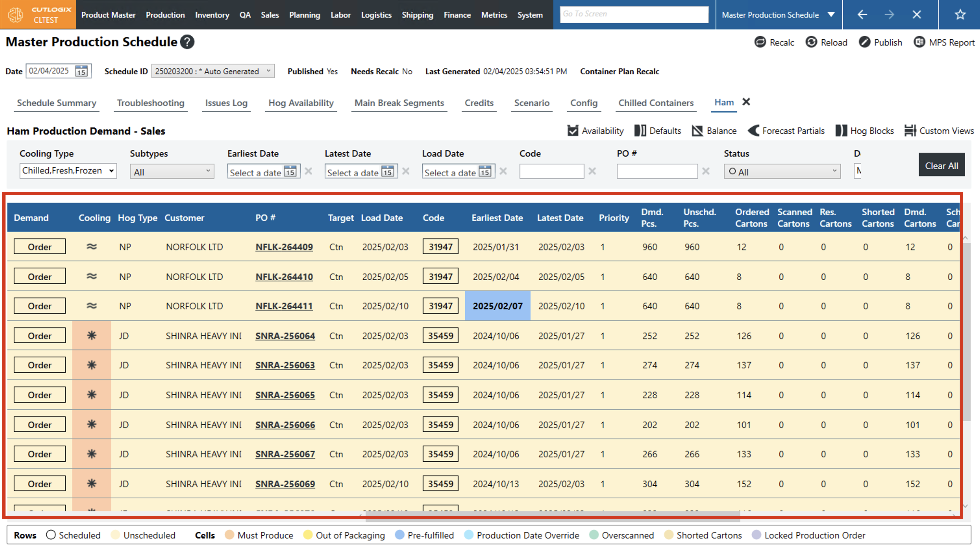
Task: Switch to the Hog Availability tab
Action: point(301,103)
